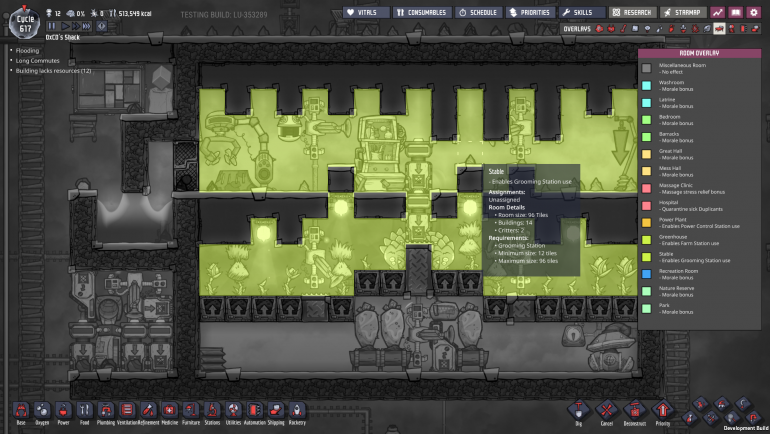Select the Deconstruct tool
The height and width of the screenshot is (434, 770).
634,409
